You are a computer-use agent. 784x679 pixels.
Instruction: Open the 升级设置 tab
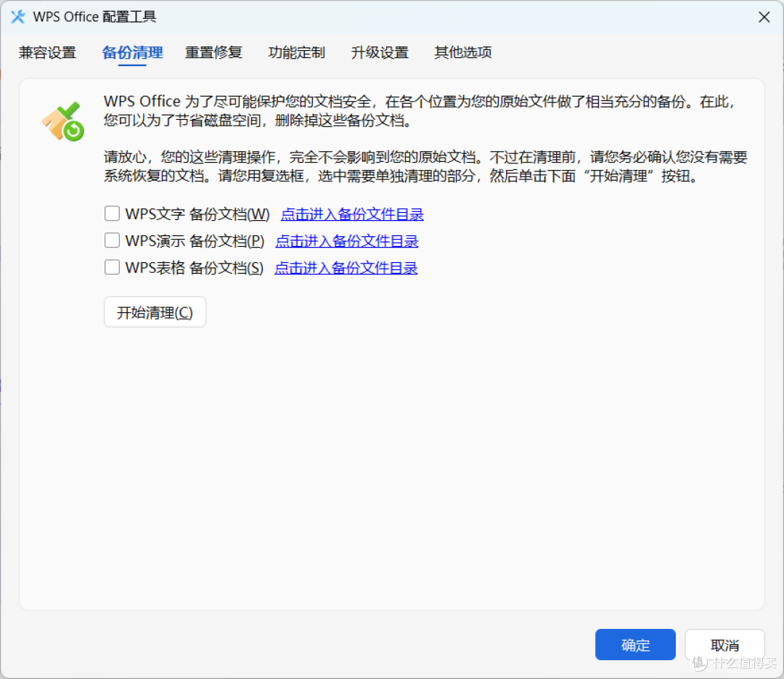click(x=380, y=52)
